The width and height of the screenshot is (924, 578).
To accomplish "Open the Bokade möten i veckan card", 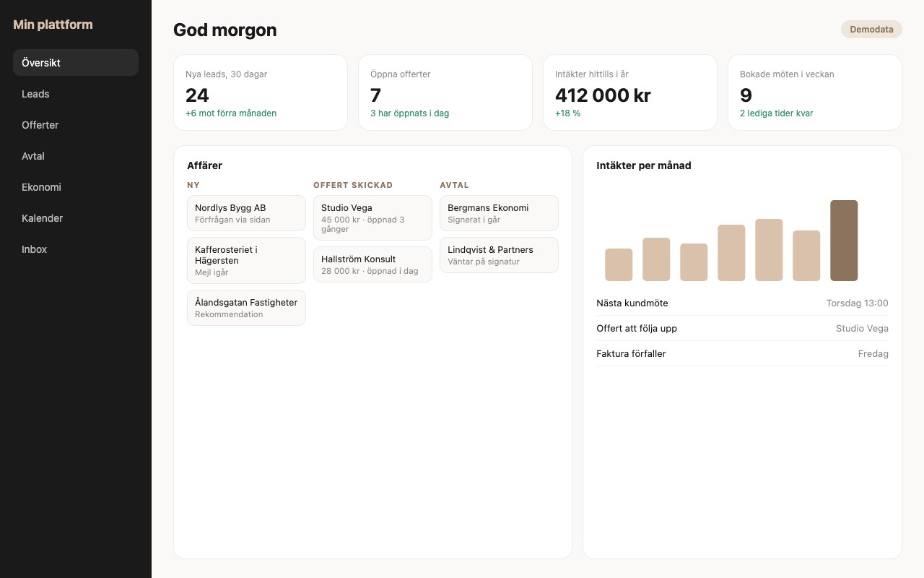I will click(x=815, y=92).
